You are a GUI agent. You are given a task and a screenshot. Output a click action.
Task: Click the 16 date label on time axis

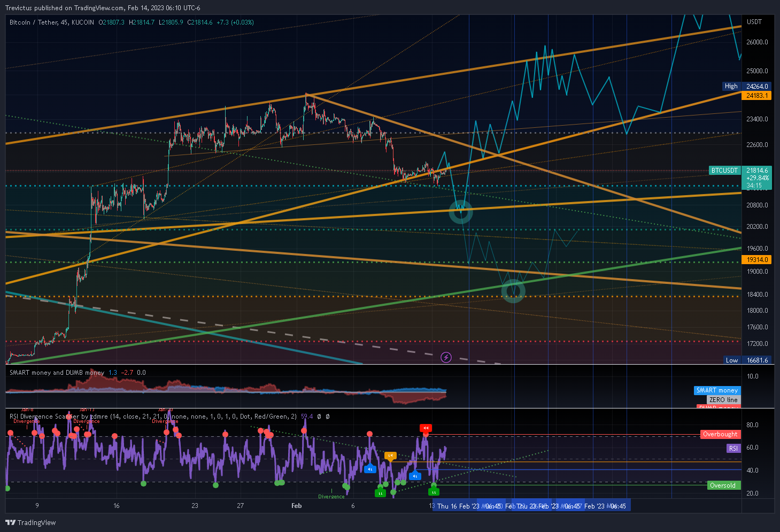click(x=117, y=506)
